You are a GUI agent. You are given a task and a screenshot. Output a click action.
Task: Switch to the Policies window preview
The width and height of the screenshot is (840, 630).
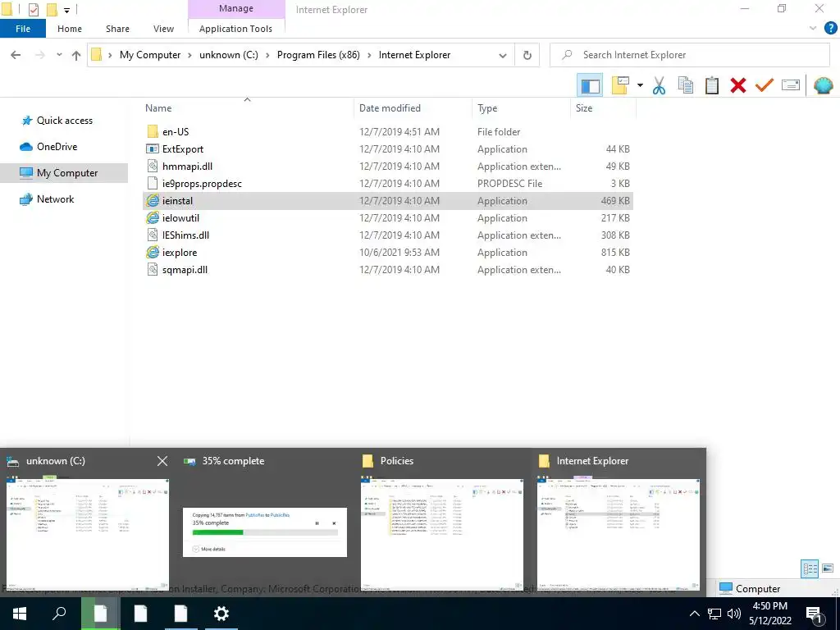[442, 533]
